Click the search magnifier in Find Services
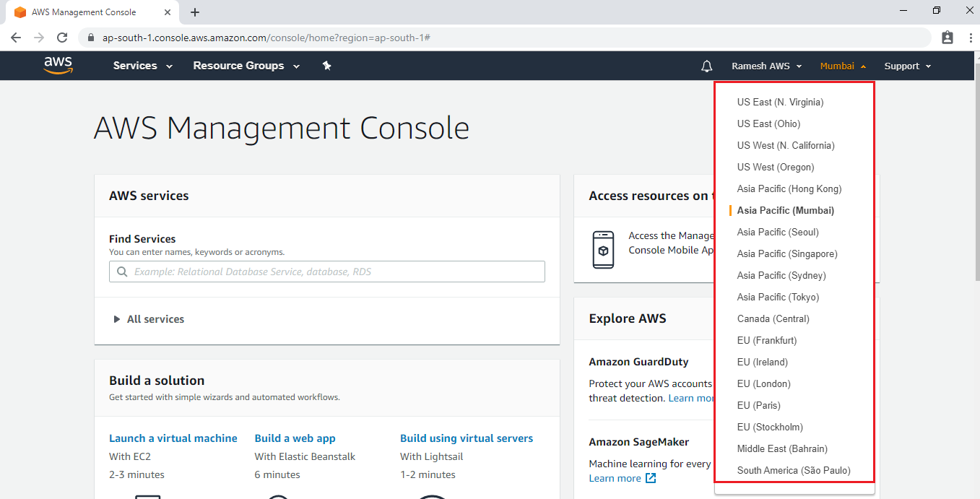 point(121,272)
